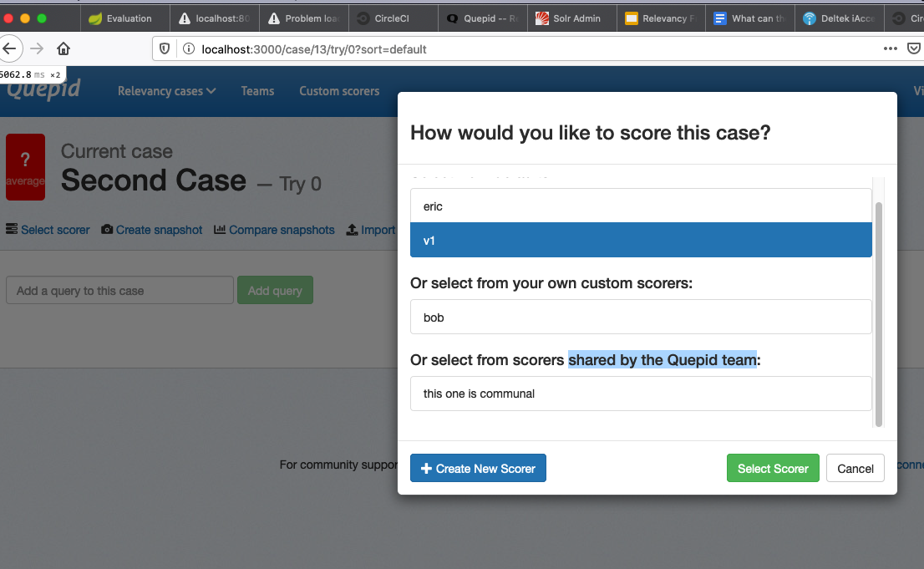Go forward with the browser forward arrow

pyautogui.click(x=37, y=48)
